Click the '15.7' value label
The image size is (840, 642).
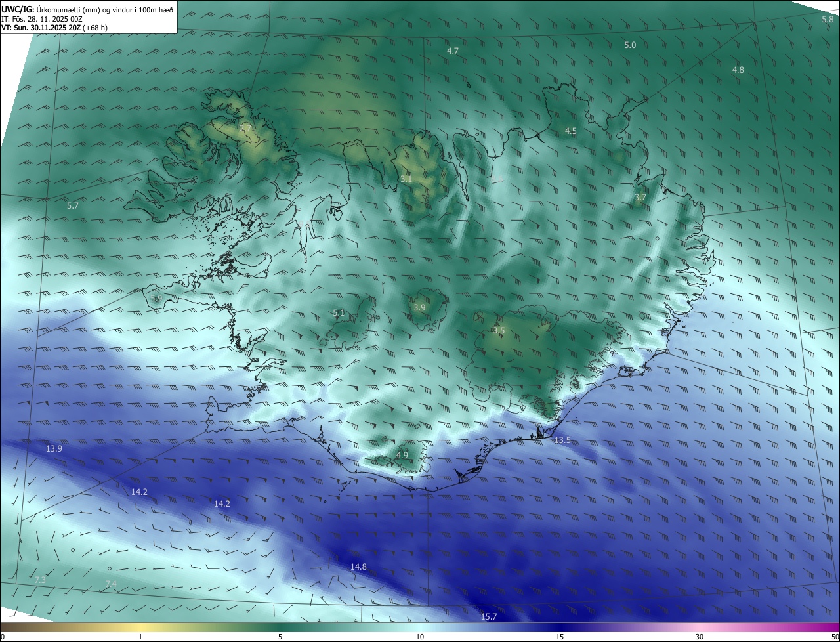click(489, 616)
